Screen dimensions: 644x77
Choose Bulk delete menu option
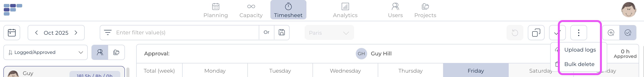[579, 64]
